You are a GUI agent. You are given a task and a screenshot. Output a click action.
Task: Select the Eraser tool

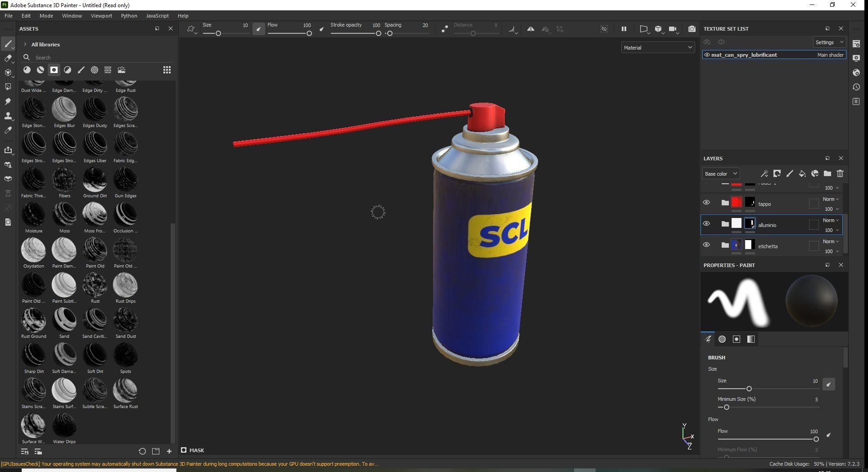pos(8,58)
